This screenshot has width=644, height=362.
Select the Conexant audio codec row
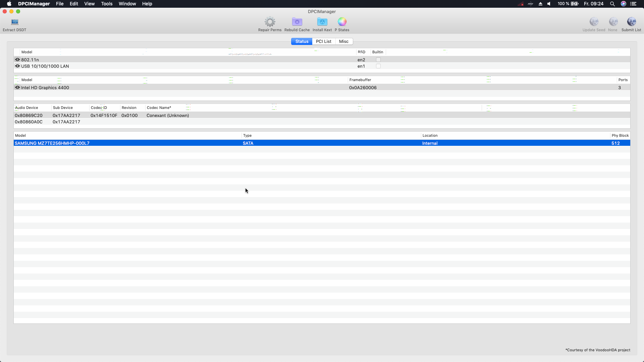coord(168,115)
